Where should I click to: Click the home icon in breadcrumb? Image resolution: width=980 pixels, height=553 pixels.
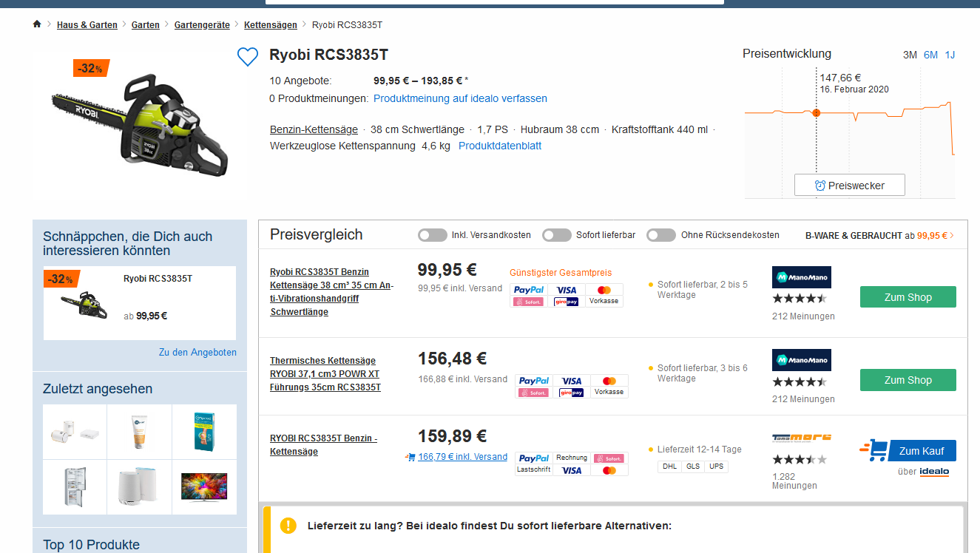(37, 24)
